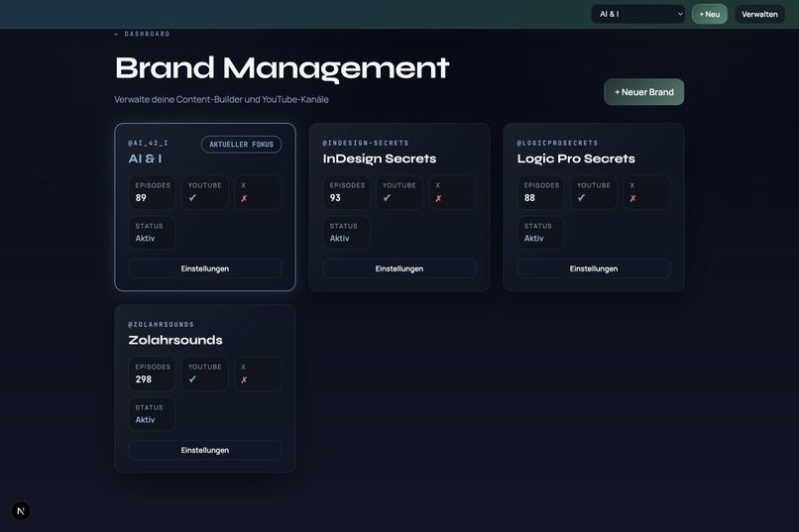Select the AI & I brand title
Viewport: 799px width, 532px height.
click(145, 159)
